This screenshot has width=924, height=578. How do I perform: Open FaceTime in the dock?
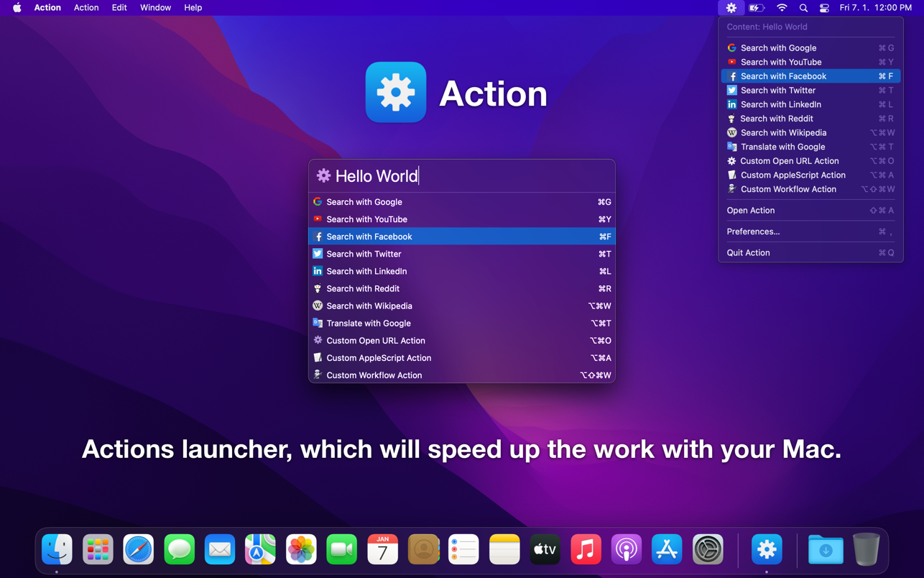tap(342, 550)
